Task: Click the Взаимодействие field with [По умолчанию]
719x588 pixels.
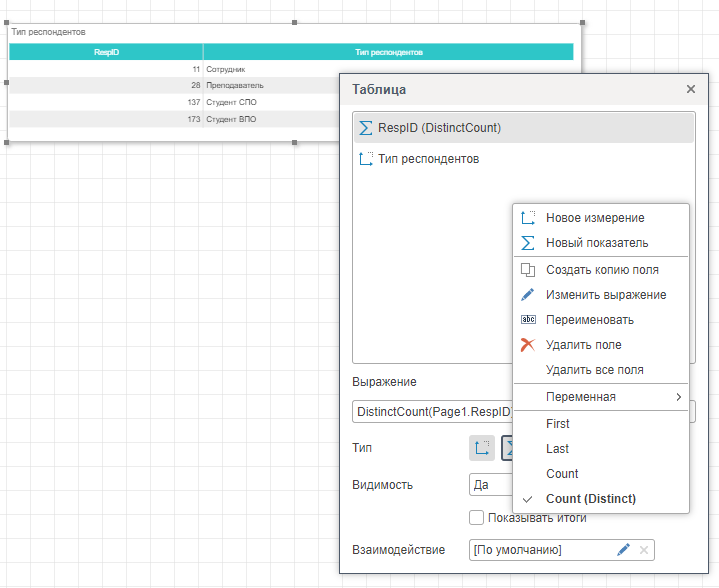Action: (x=538, y=550)
